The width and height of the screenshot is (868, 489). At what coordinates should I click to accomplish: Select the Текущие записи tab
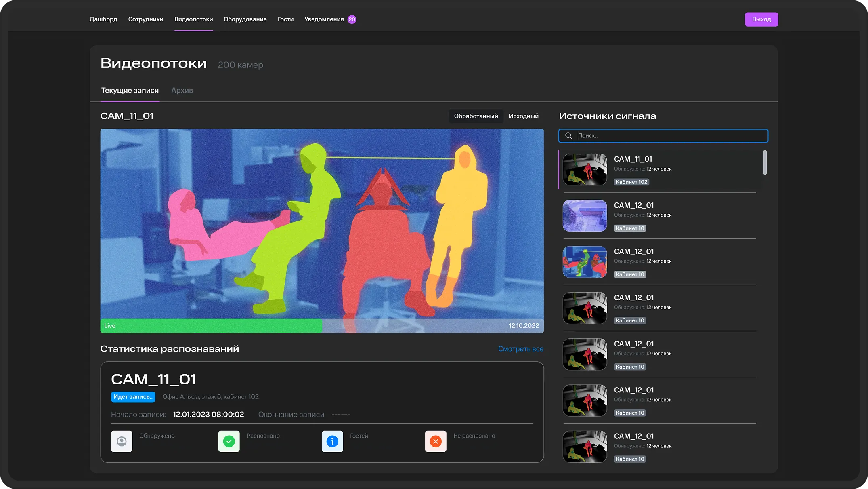[130, 91]
